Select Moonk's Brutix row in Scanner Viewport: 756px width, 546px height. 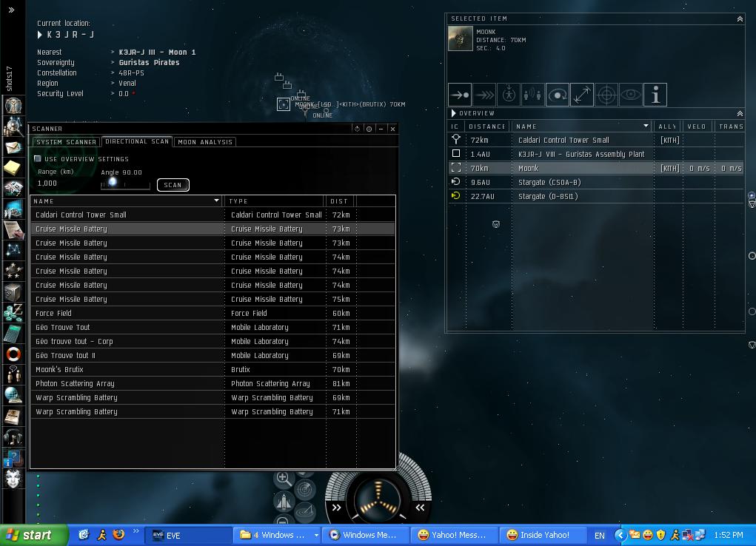coord(213,370)
